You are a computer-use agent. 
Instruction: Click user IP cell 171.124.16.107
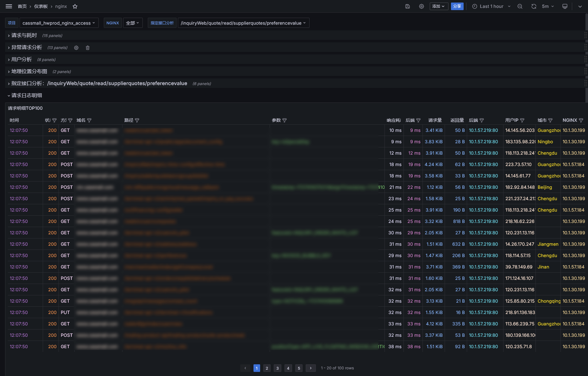coord(519,278)
